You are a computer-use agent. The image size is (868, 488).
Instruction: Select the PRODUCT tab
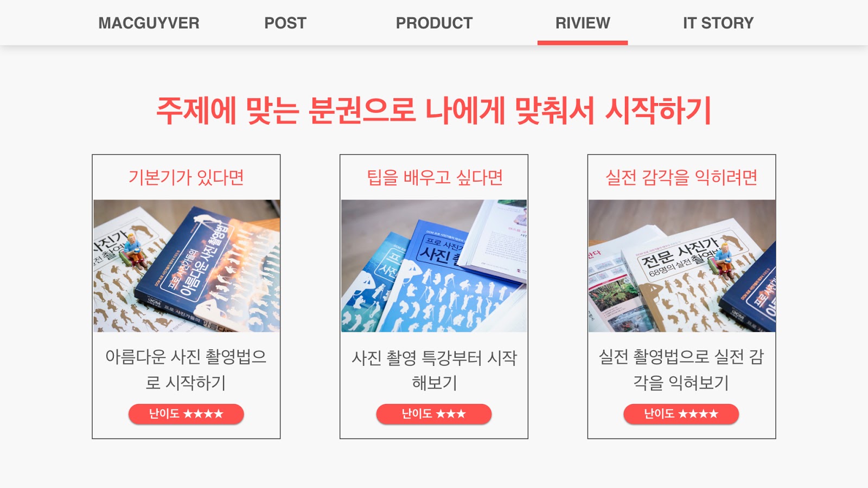point(434,23)
